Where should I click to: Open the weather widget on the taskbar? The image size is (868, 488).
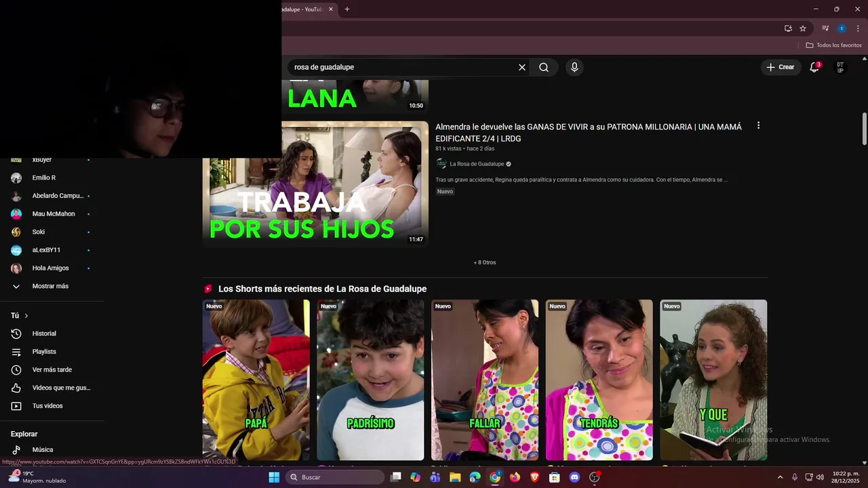pos(37,477)
